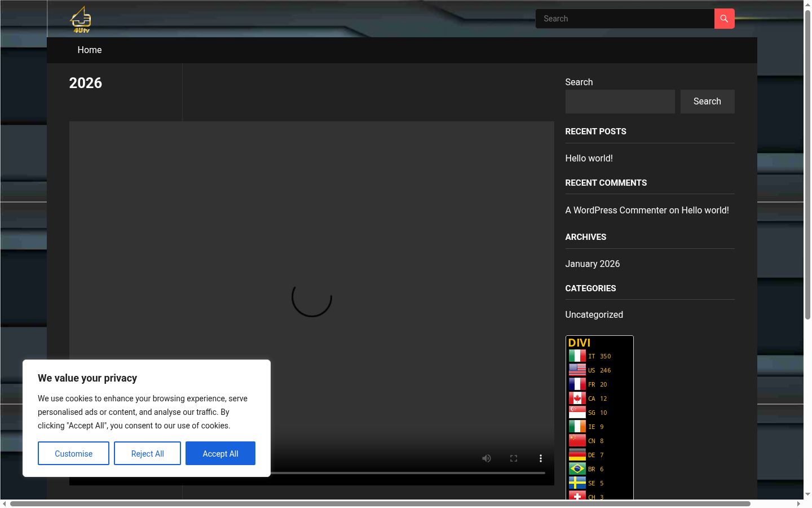812x508 pixels.
Task: Click the Brazil flag in the visitor counter
Action: 577,469
